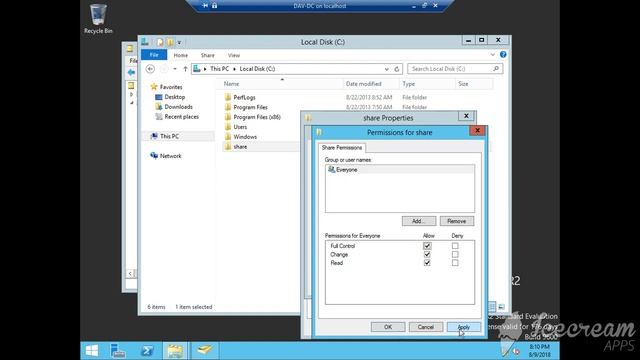Open the File menu tab

[x=154, y=55]
